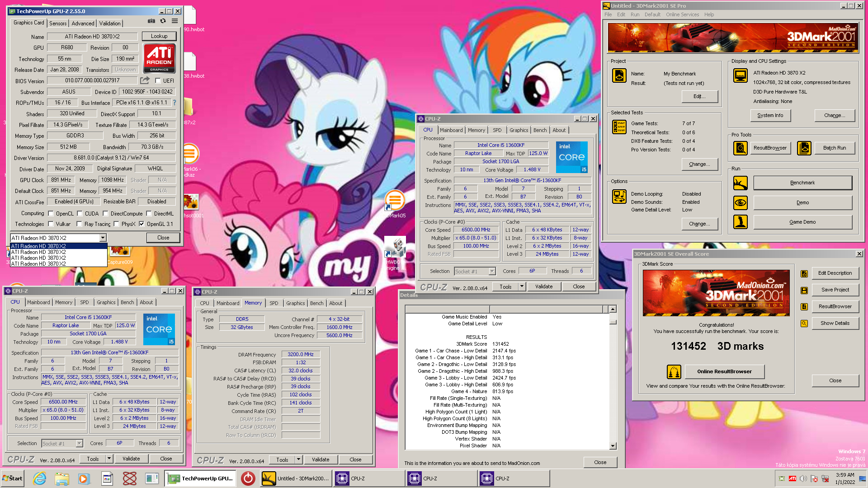This screenshot has height=488, width=868.
Task: Toggle Ray Tracing checkbox
Action: (x=80, y=224)
